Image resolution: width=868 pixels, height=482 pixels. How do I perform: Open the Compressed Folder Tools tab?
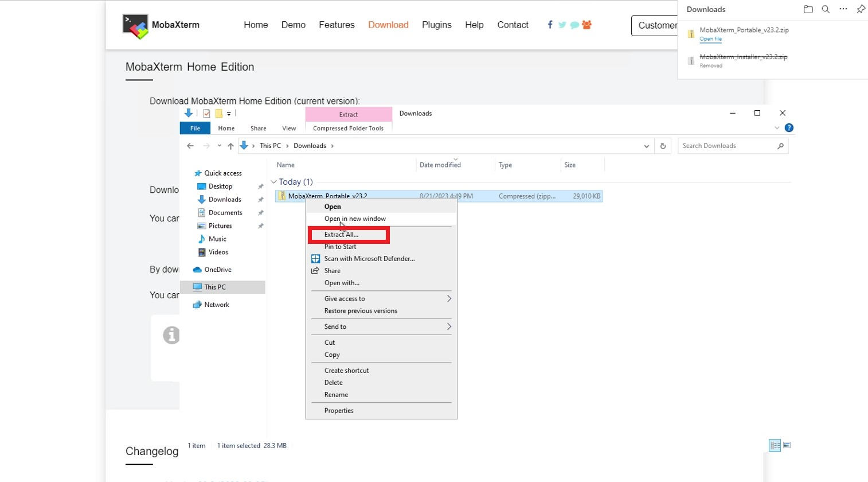[348, 129]
